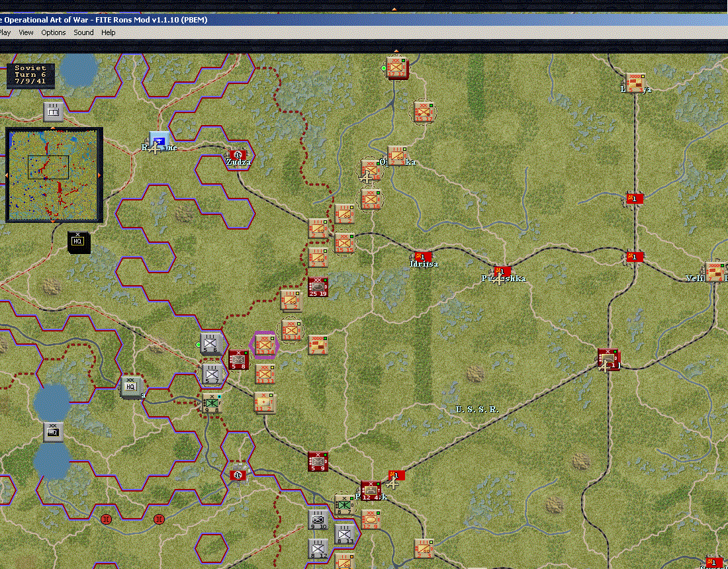Click the Zudza objective flag
This screenshot has height=569, width=728.
pos(238,155)
